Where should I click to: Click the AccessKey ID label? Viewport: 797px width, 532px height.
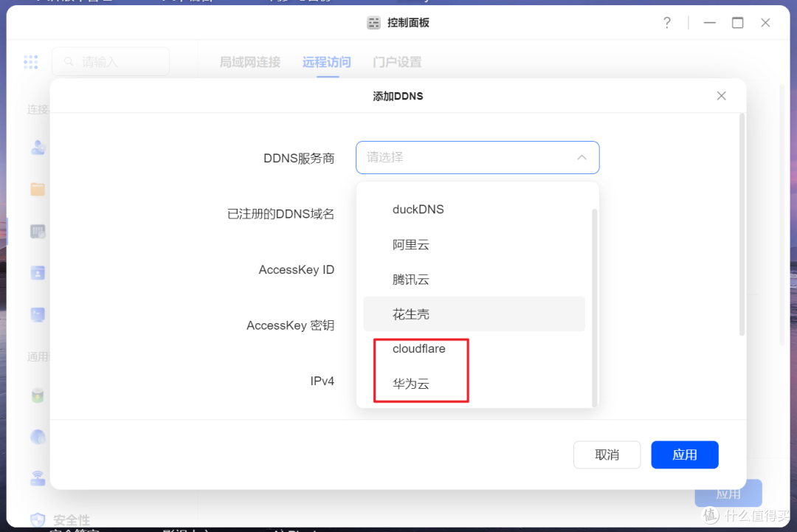[297, 270]
